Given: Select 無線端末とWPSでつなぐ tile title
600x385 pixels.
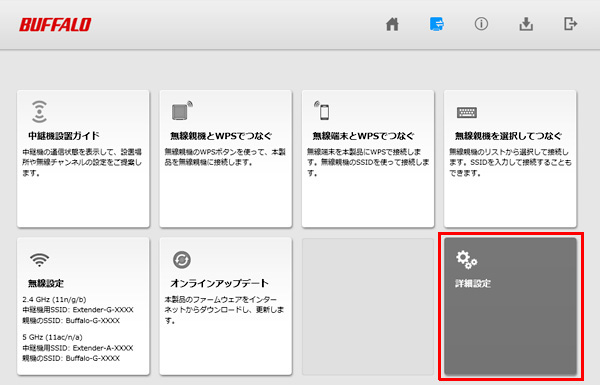Looking at the screenshot, I should pos(364,136).
